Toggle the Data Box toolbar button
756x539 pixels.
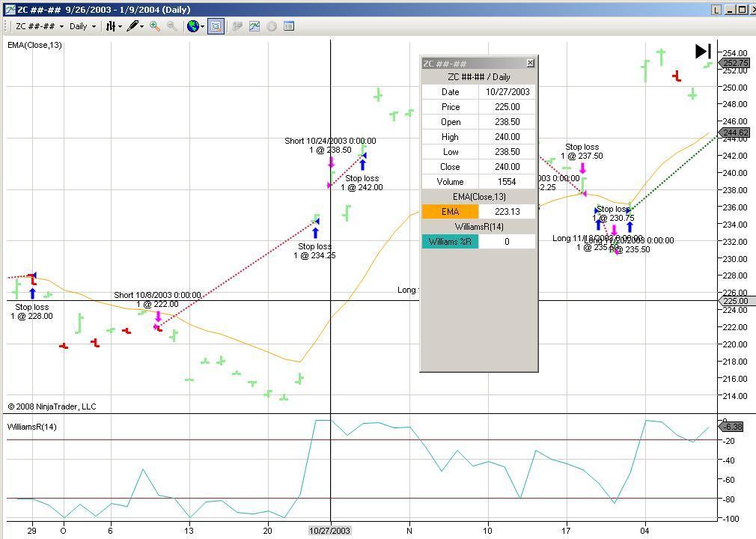(216, 26)
